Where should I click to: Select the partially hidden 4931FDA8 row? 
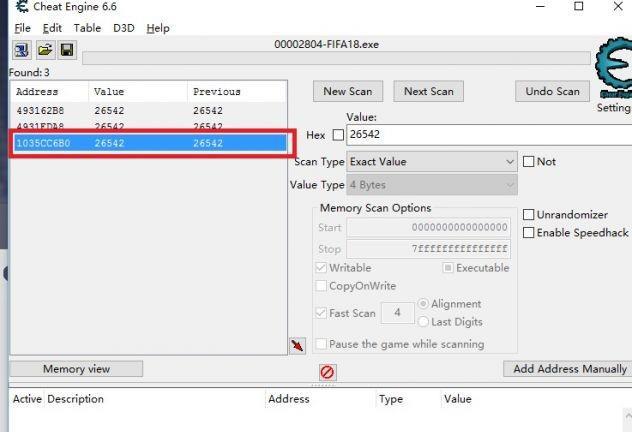click(149, 125)
